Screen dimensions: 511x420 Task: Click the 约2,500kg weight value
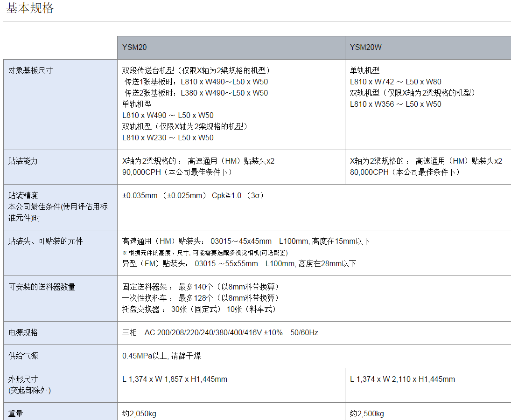point(367,413)
